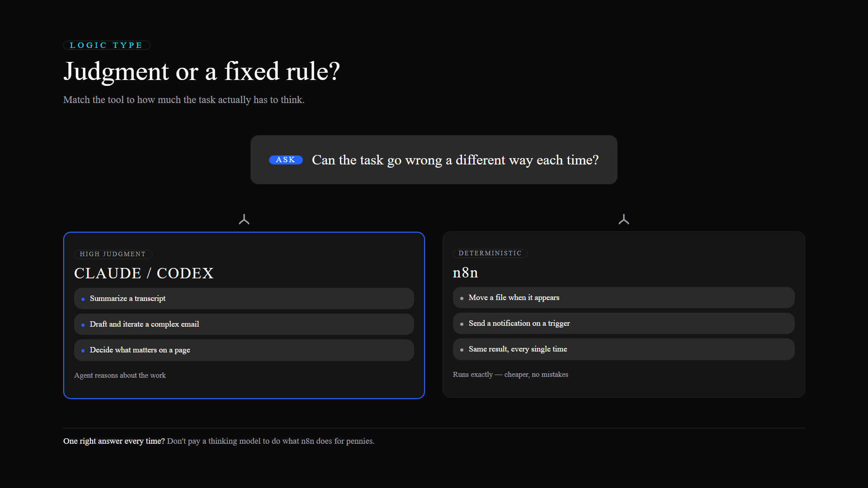Click the blue ASK badge
Image resolution: width=868 pixels, height=488 pixels.
286,160
